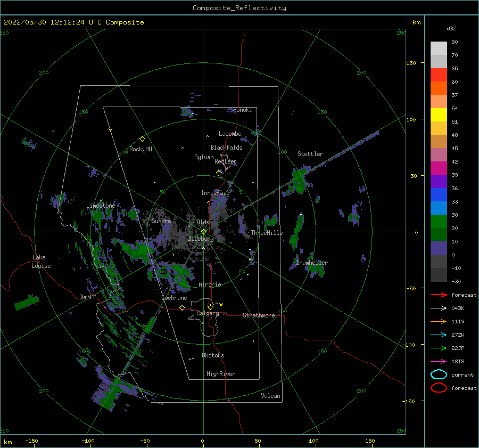Click the green 22JP arrow icon
479x448 pixels.
coord(439,348)
